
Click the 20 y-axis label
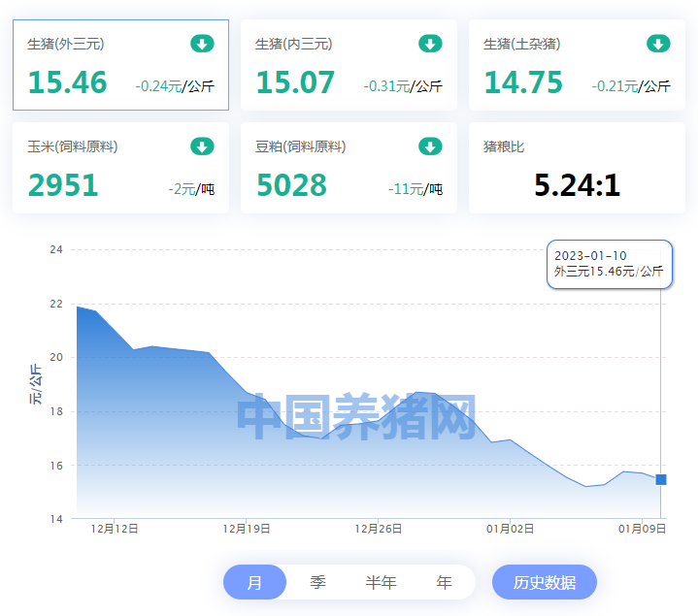[56, 357]
